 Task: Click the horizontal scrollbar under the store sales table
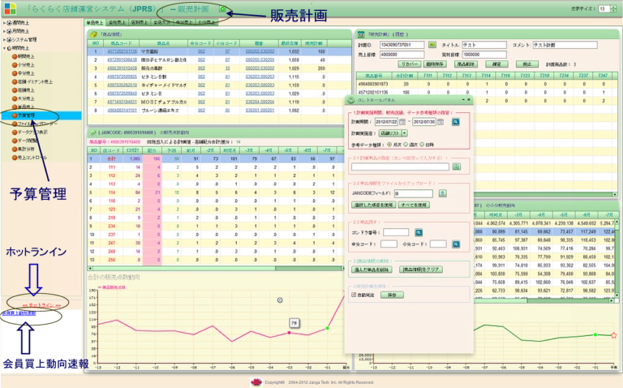[216, 268]
